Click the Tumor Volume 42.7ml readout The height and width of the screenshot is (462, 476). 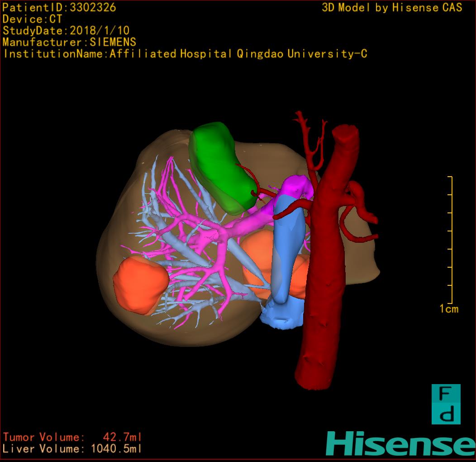coord(72,437)
